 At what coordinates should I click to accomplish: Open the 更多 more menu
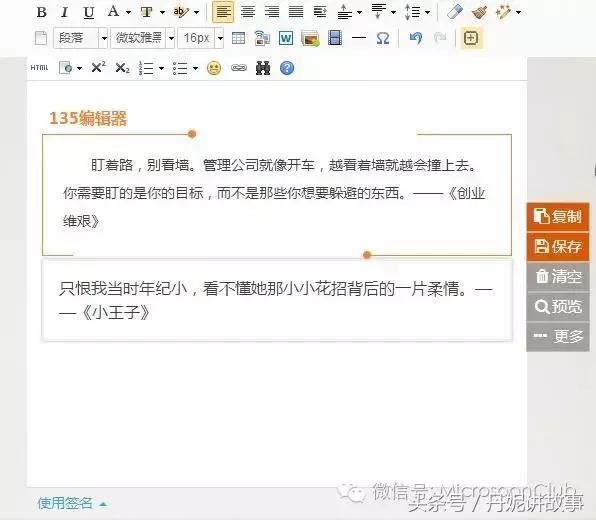coord(558,336)
